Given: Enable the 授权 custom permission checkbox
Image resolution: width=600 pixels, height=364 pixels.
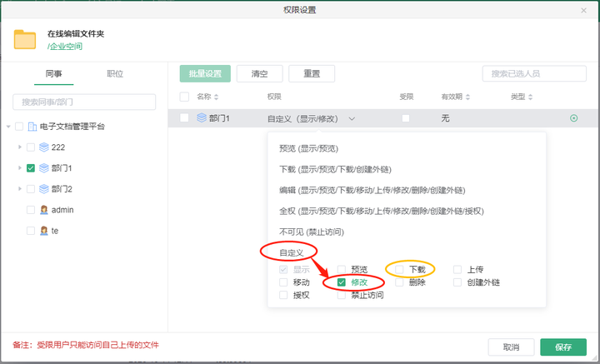Looking at the screenshot, I should pos(283,295).
